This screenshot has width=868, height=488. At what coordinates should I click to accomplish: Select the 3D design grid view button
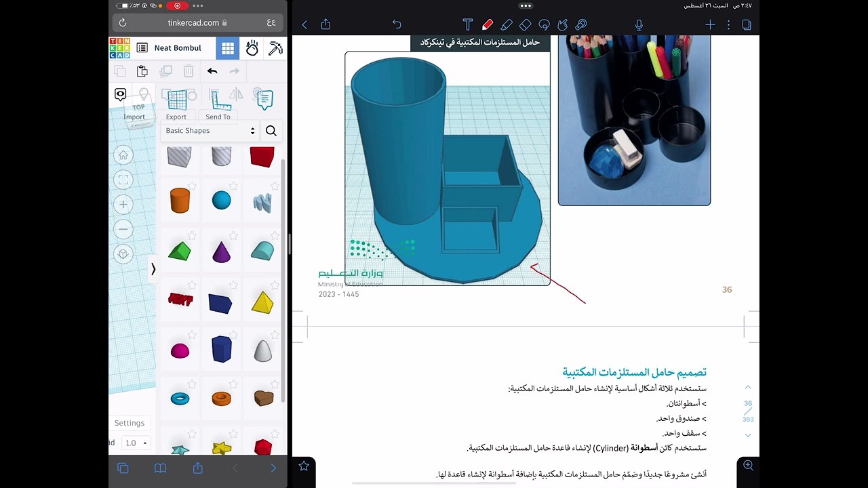click(x=228, y=48)
